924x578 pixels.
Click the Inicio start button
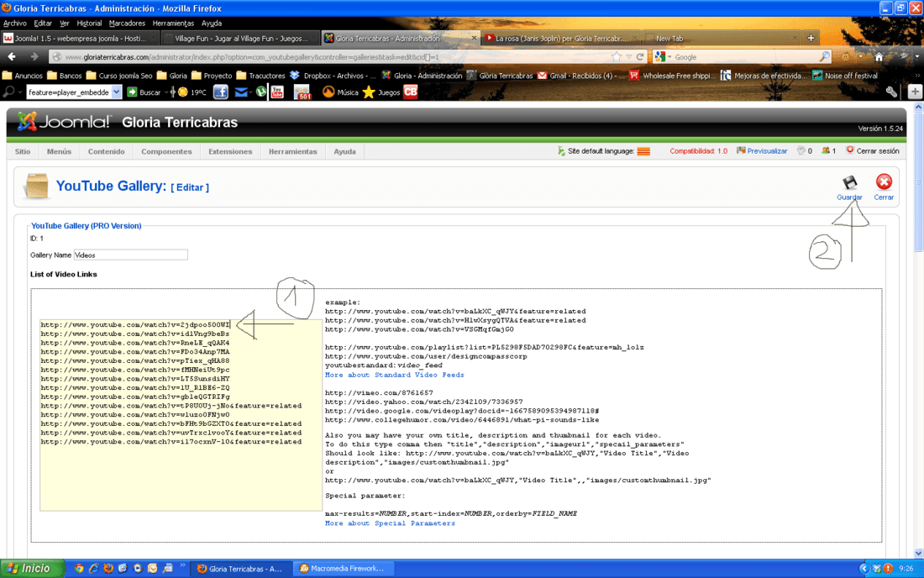33,569
